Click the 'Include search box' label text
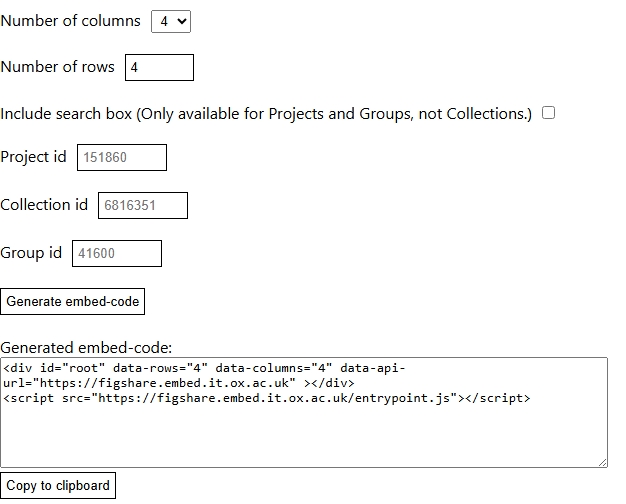The image size is (626, 504). pyautogui.click(x=266, y=114)
